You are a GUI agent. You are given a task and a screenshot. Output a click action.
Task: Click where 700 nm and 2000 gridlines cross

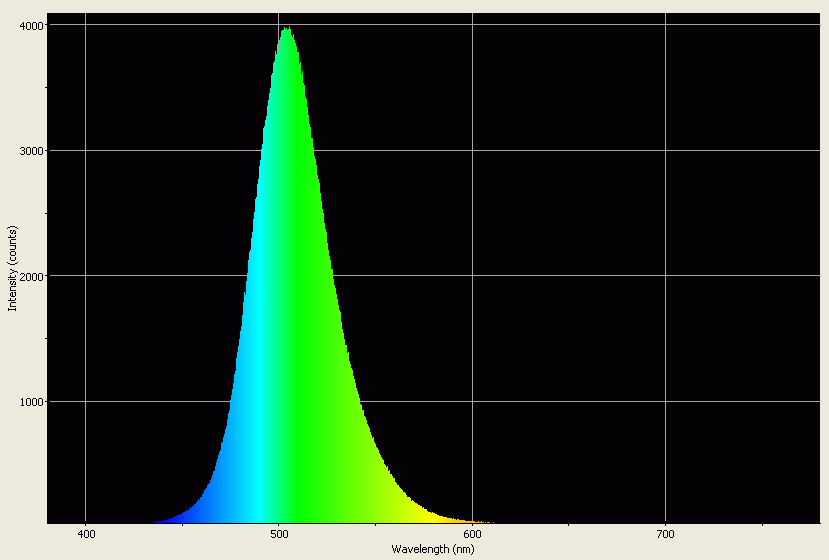(665, 276)
